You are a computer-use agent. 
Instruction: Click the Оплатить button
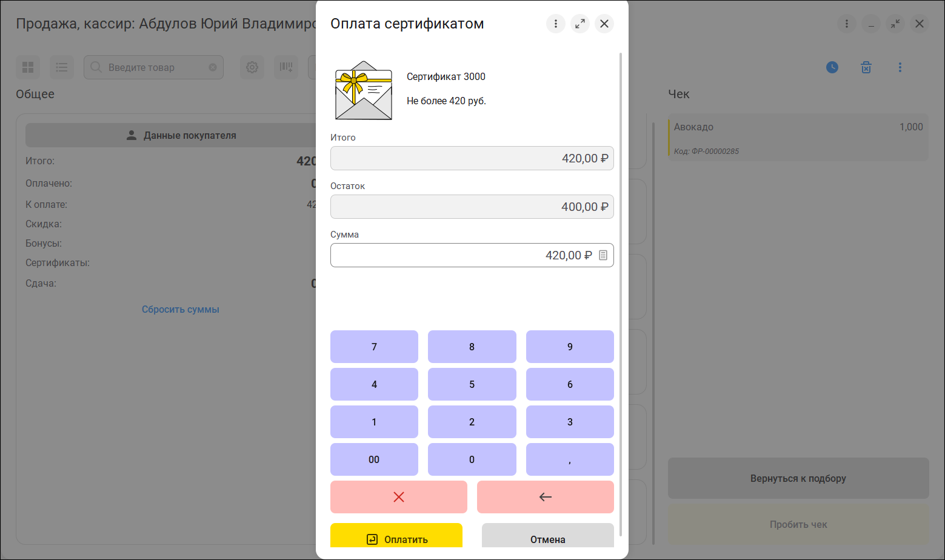[x=396, y=536]
